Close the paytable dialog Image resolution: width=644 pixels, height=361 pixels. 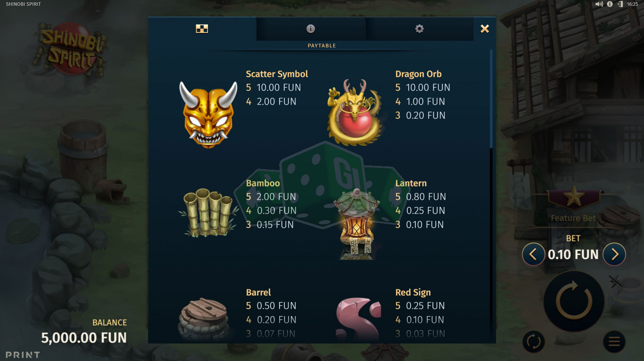[485, 29]
